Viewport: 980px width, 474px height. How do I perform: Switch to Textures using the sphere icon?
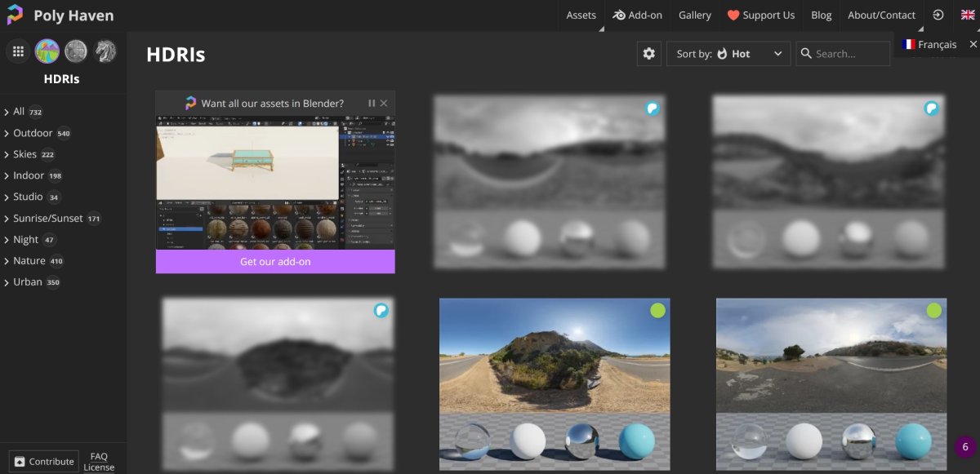pyautogui.click(x=76, y=52)
